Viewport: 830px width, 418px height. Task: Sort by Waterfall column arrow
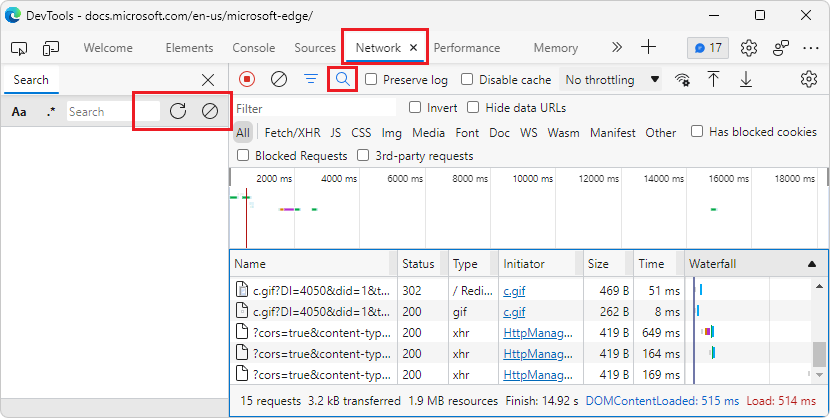812,264
